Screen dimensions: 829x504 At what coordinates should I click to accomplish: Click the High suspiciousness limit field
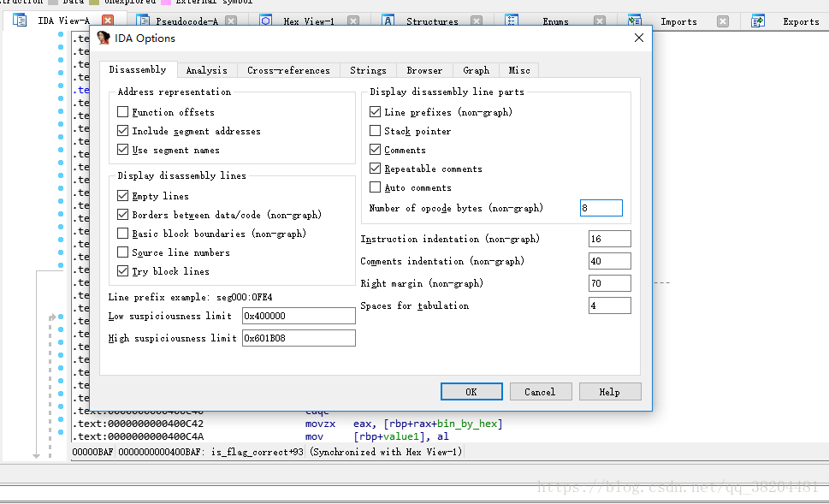[x=299, y=338]
